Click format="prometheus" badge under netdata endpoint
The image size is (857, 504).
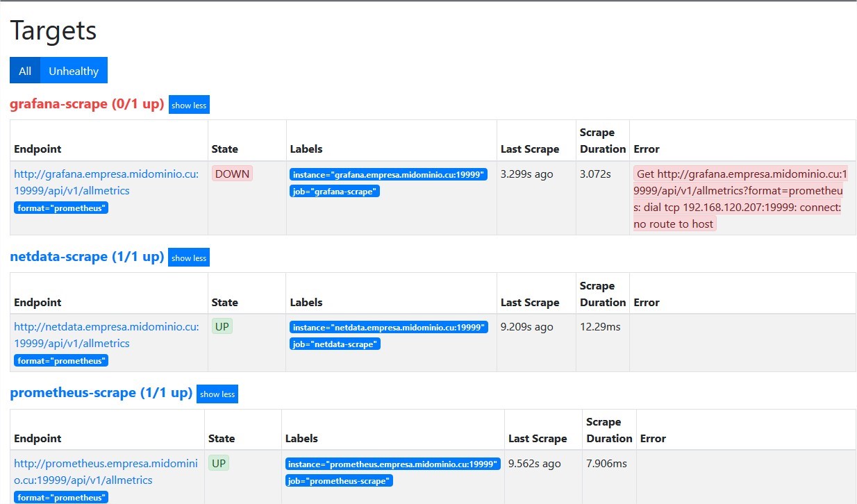pos(61,360)
